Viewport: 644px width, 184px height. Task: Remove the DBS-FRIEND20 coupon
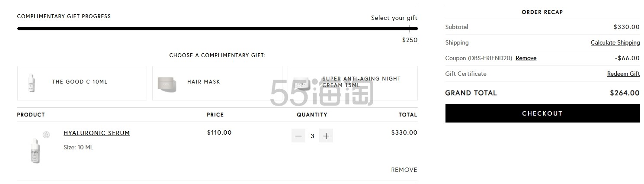(526, 58)
